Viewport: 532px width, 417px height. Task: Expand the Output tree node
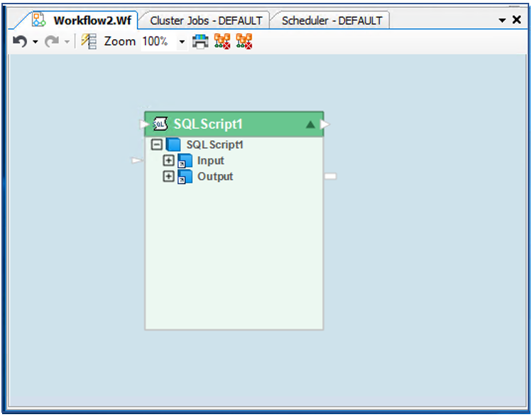[168, 177]
